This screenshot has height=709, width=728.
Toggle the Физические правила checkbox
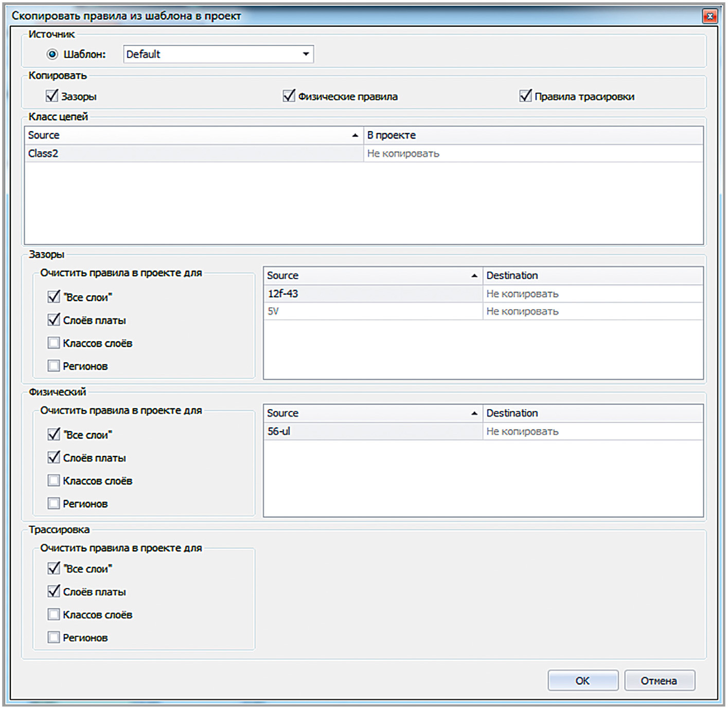click(x=289, y=96)
